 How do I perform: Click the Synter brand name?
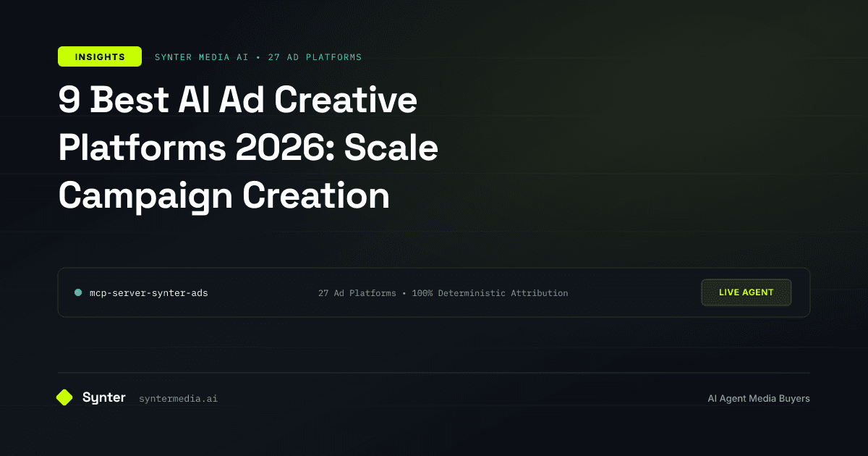click(x=104, y=397)
